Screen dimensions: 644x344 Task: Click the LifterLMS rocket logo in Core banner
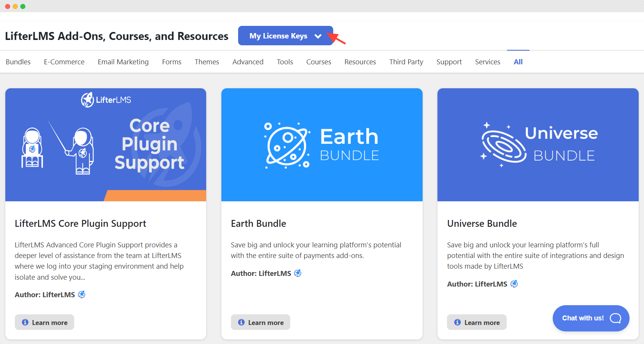click(87, 100)
